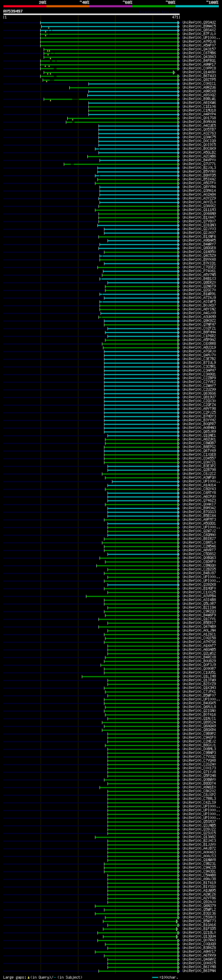Select the UniRef100_Q746Z3 label
Screen dimensions: 222x980
pos(199,500)
